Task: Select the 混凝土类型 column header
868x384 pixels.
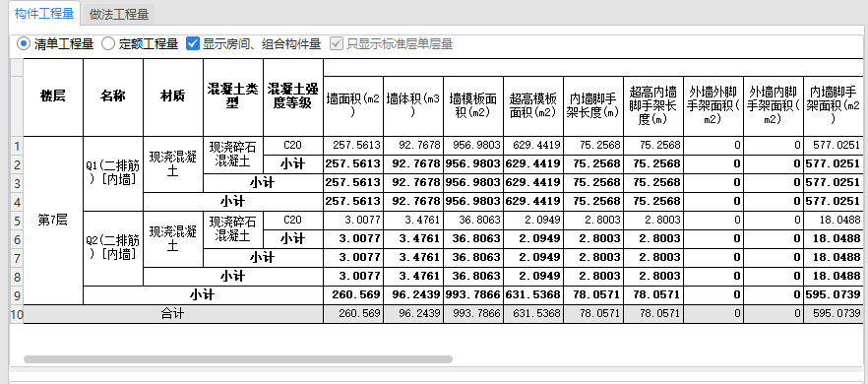Action: click(x=232, y=97)
